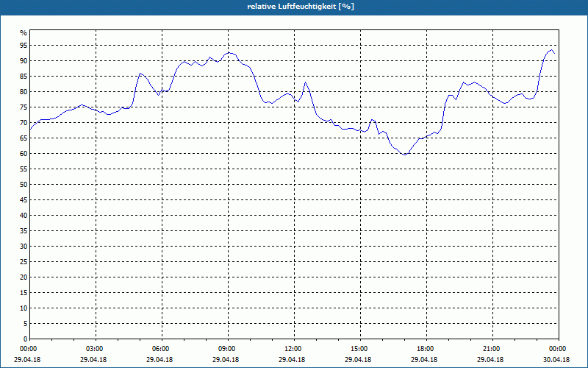
Task: Click the 29.04.18 date under the first 00:00
Action: click(x=27, y=359)
